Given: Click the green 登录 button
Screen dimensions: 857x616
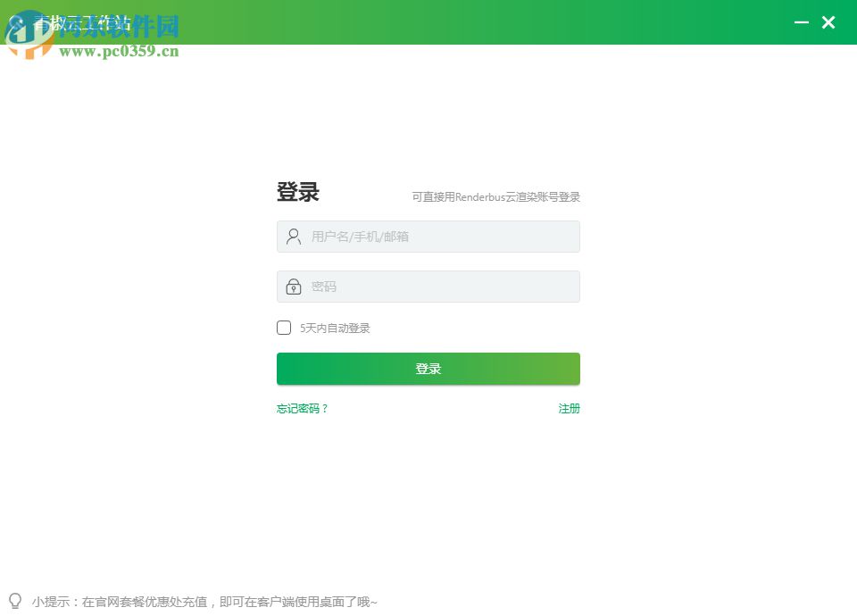Looking at the screenshot, I should 428,369.
